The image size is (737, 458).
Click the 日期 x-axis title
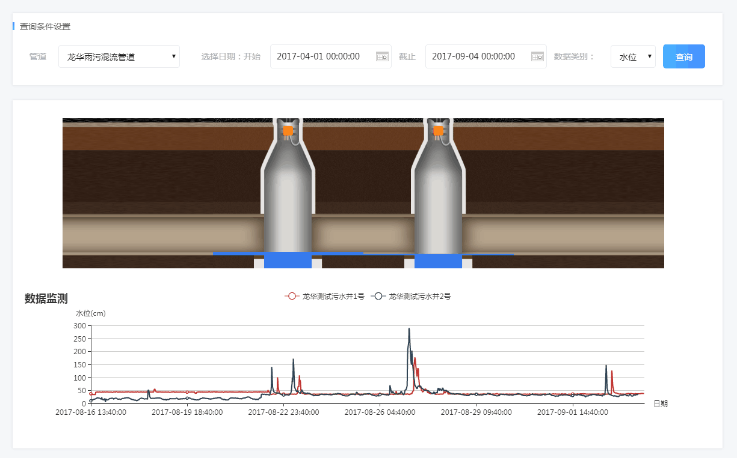660,403
